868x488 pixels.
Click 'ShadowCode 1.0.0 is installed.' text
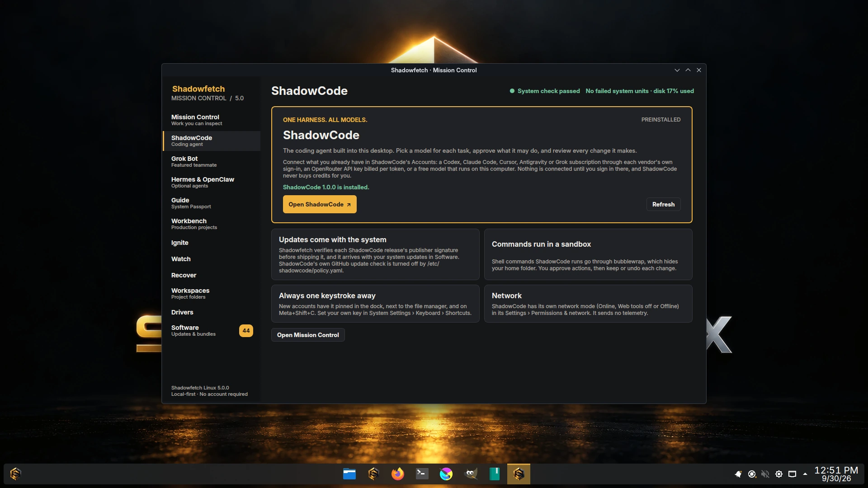tap(326, 187)
